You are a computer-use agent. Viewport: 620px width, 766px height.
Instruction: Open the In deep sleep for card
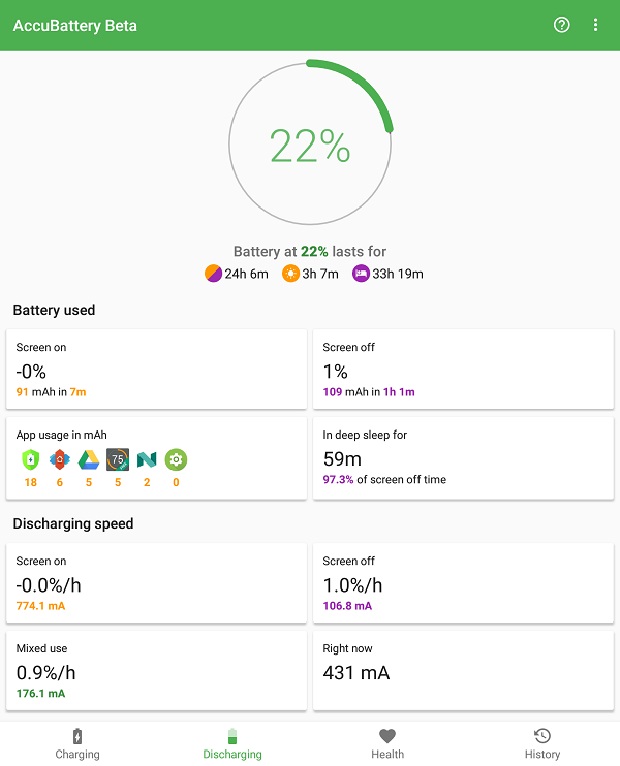coord(463,458)
